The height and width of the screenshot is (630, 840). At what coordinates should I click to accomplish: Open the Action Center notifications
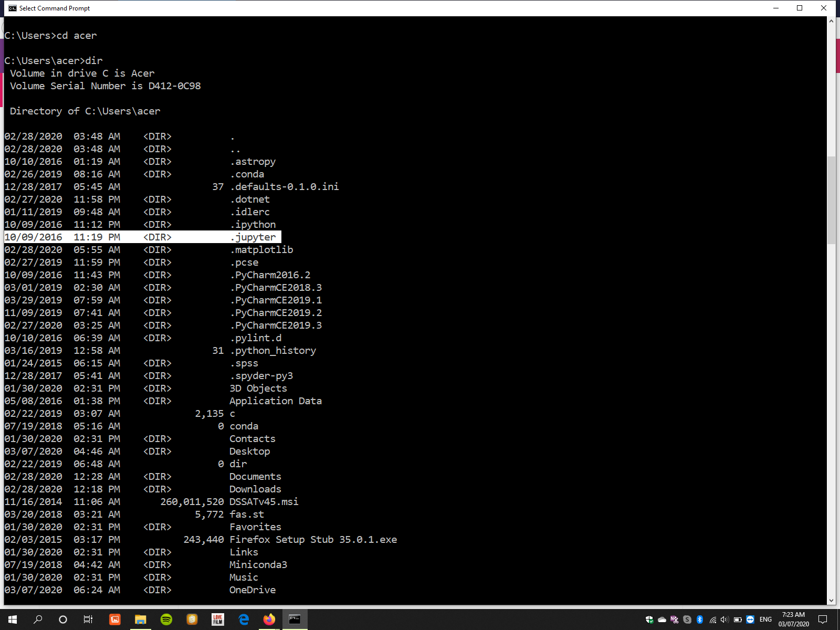pos(823,619)
